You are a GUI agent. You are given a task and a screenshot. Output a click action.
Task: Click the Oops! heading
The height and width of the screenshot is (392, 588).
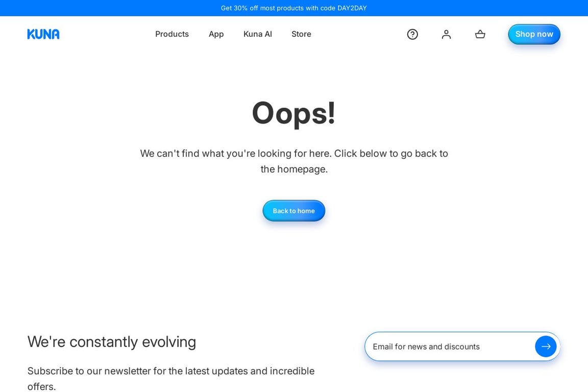click(293, 113)
